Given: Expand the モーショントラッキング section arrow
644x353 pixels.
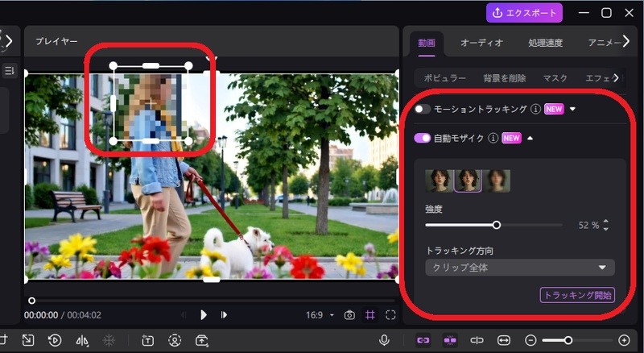Looking at the screenshot, I should 572,109.
